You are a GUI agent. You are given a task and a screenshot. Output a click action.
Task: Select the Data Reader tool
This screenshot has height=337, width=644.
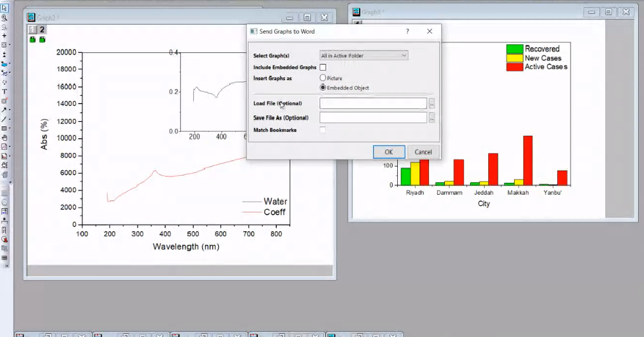click(4, 45)
